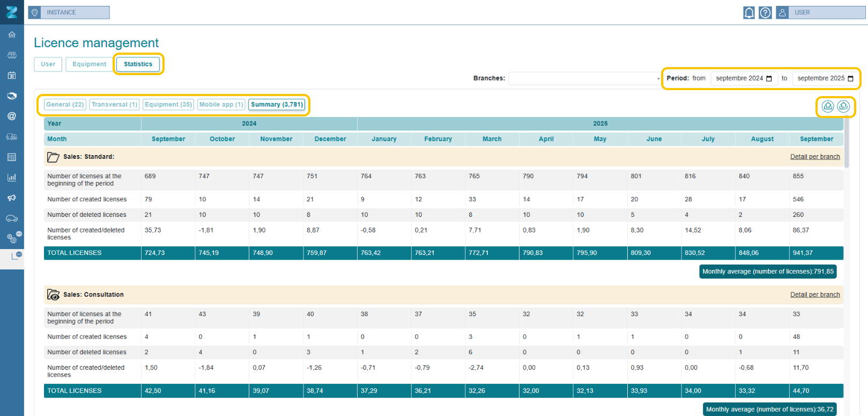
Task: Click the 2025 year header
Action: coord(600,123)
